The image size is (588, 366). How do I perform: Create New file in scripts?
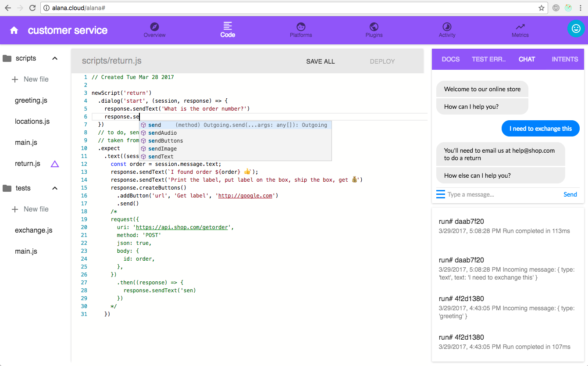point(36,79)
